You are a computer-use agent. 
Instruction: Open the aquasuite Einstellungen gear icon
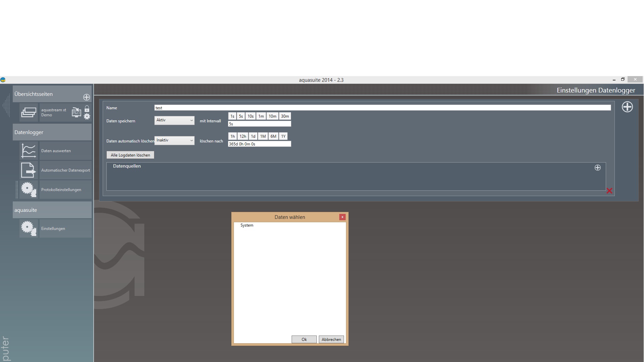(x=29, y=228)
